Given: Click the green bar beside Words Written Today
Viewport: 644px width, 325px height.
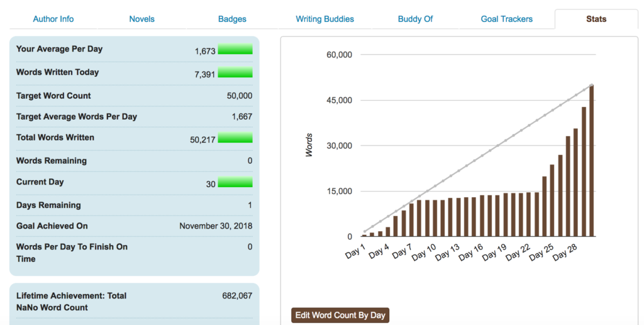Looking at the screenshot, I should click(x=235, y=73).
